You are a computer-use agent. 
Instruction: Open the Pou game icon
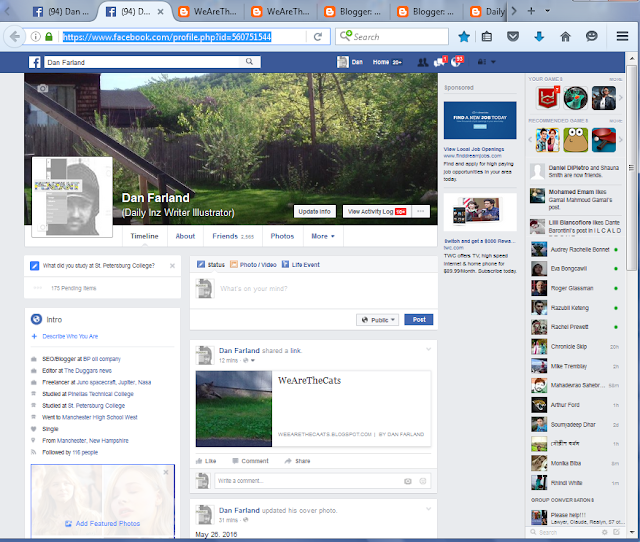(x=576, y=140)
